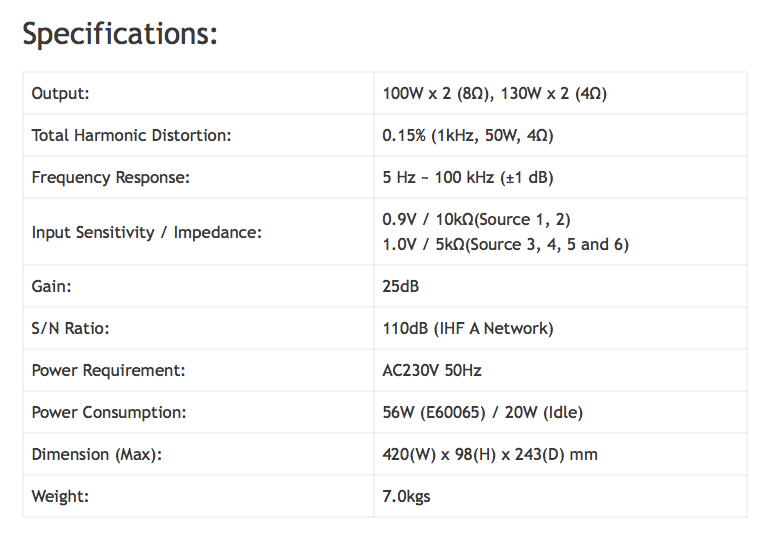Click the Power Requirement label
780x556 pixels.
pos(109,370)
